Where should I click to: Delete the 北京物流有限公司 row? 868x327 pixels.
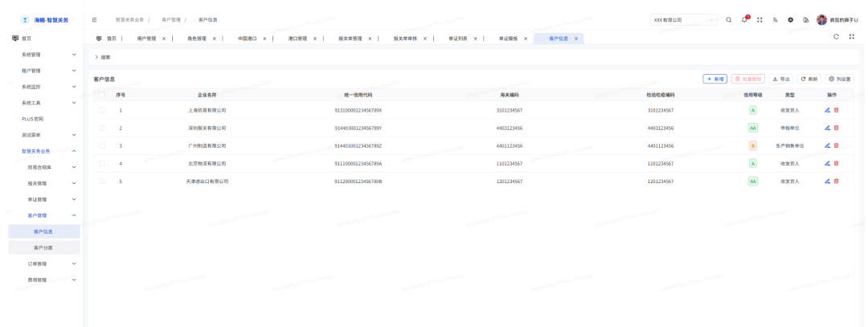(x=836, y=163)
